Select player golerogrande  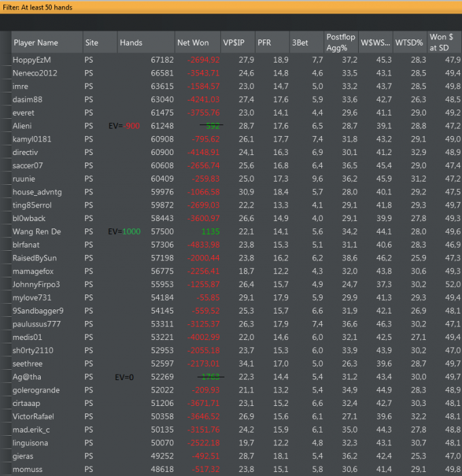(x=36, y=390)
